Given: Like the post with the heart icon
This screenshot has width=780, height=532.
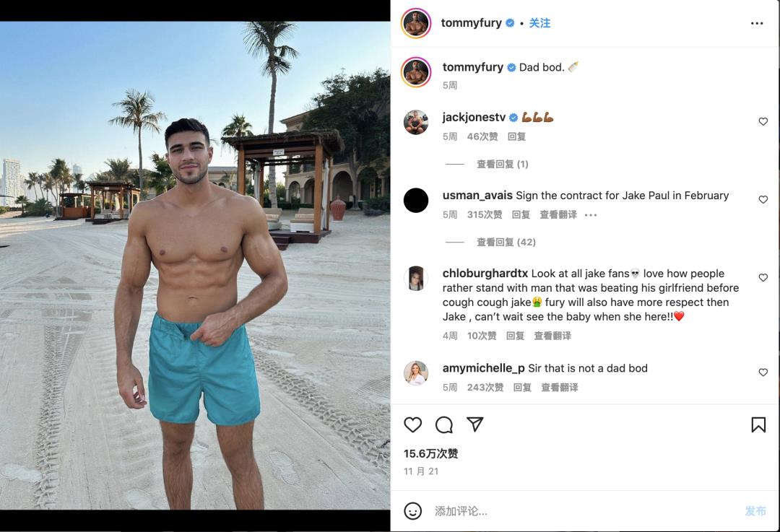Looking at the screenshot, I should click(x=412, y=424).
